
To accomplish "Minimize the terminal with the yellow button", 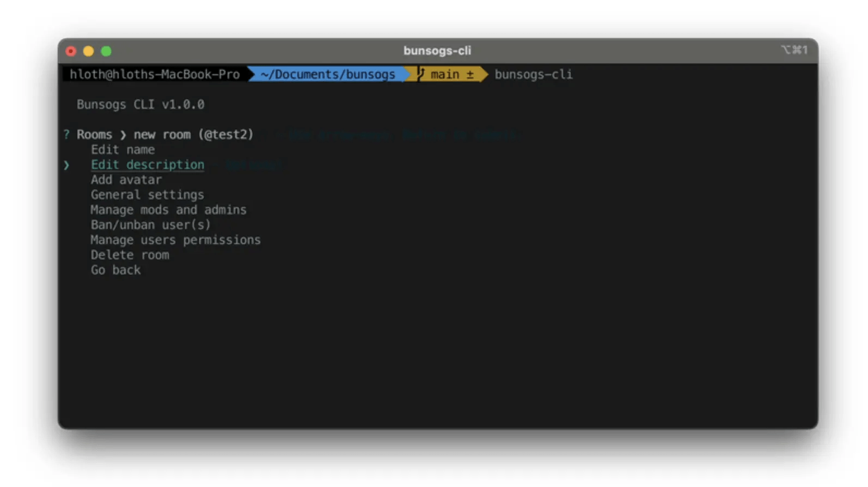I will point(88,51).
